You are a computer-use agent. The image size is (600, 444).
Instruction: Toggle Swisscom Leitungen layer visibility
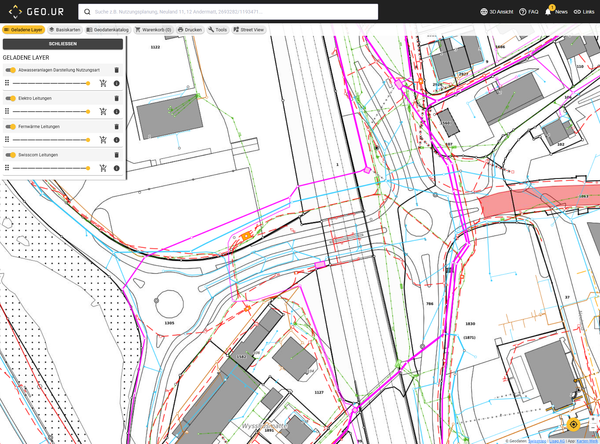tap(11, 155)
